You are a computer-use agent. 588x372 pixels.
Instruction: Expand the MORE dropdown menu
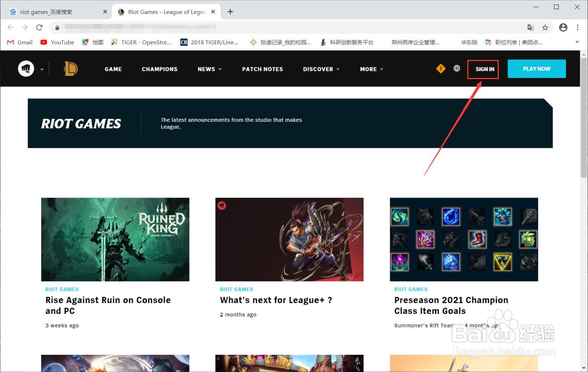point(372,69)
